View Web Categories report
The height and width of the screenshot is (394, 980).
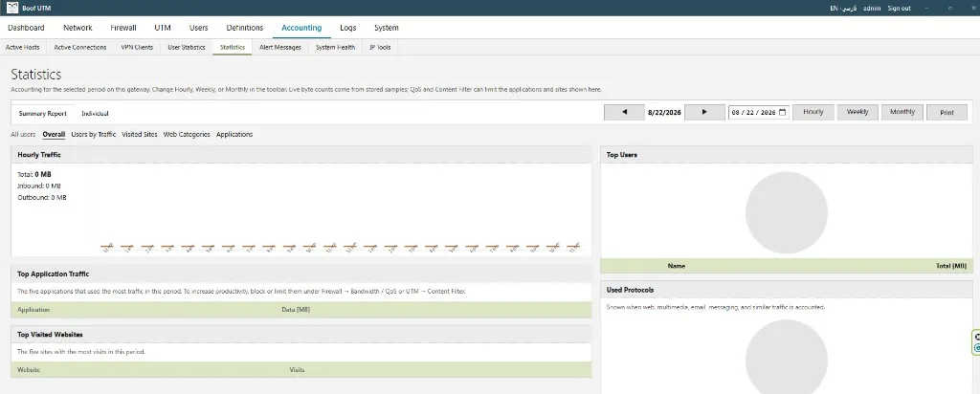click(x=187, y=134)
